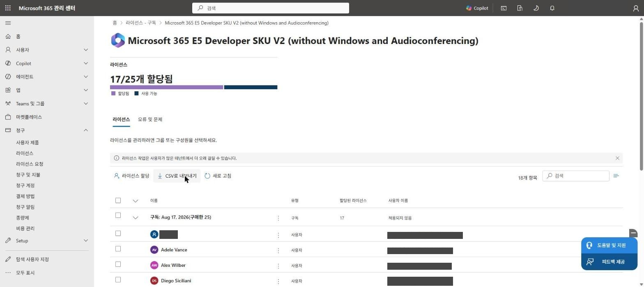Open more actions for Alex Wilber
644x287 pixels.
278,266
